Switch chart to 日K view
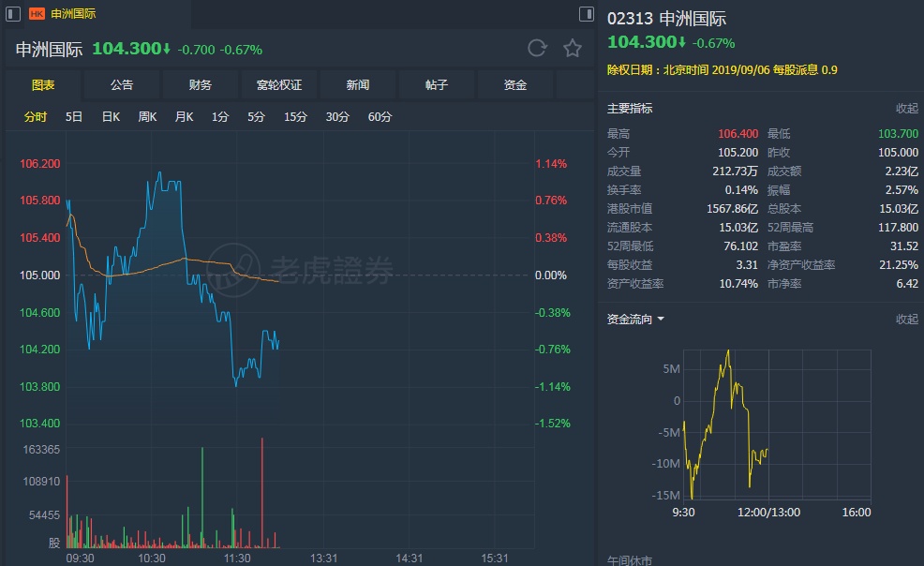Viewport: 924px width, 566px height. pos(111,117)
